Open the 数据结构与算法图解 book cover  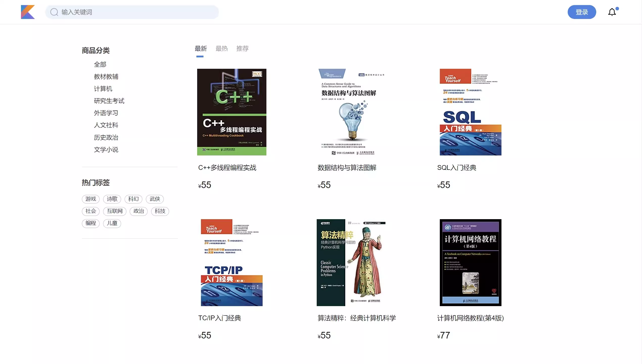(351, 112)
